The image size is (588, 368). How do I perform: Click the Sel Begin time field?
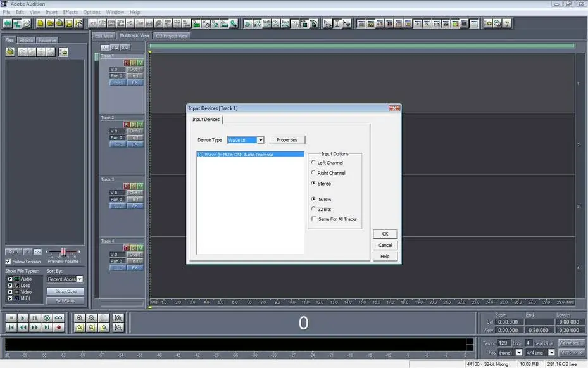pyautogui.click(x=508, y=322)
